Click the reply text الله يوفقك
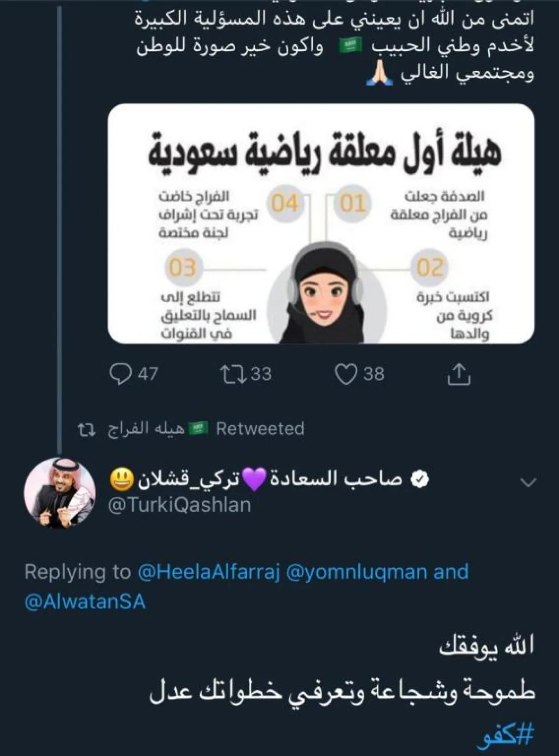Viewport: 559px width, 756px height. click(x=486, y=647)
